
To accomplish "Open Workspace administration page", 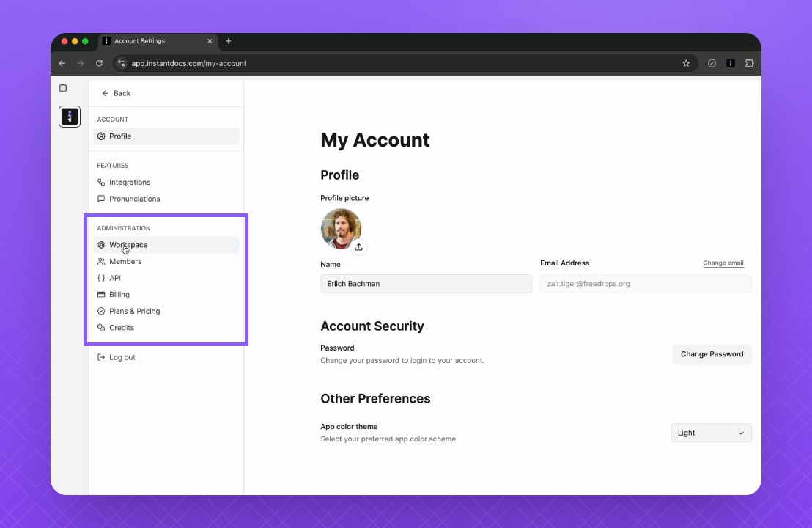I will (166, 245).
